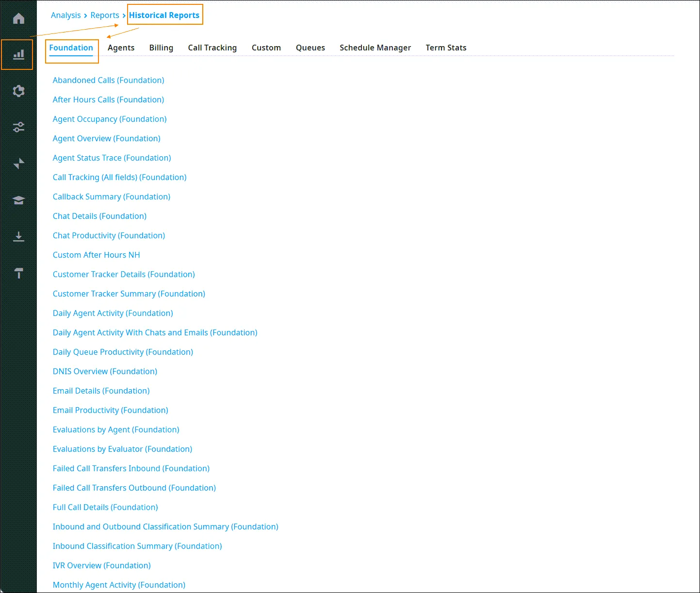Click the two-arrows sidebar icon
The height and width of the screenshot is (593, 700).
tap(18, 164)
